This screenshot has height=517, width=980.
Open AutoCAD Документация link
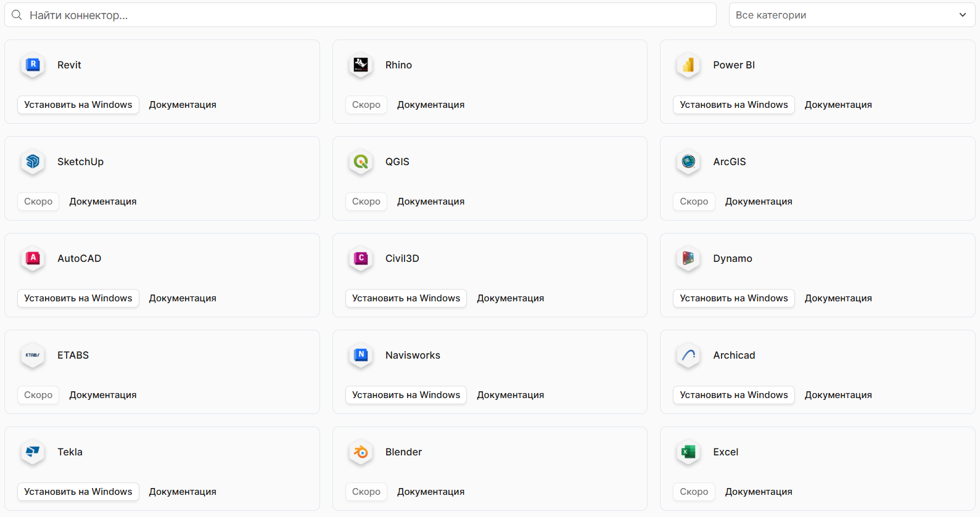[183, 298]
